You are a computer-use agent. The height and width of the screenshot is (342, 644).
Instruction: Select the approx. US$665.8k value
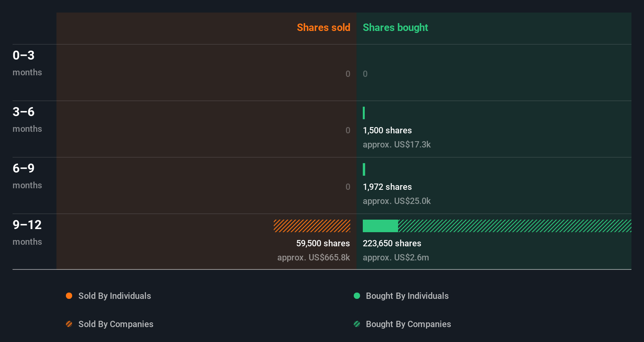point(314,257)
